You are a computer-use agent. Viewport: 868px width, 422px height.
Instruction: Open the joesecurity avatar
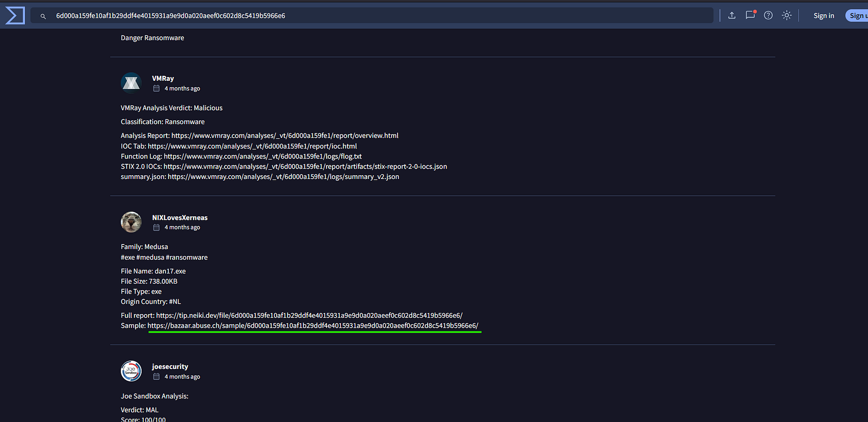pos(131,371)
